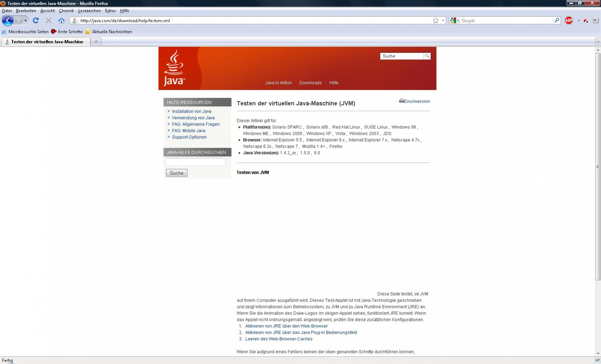Open the Chronik menu
The width and height of the screenshot is (601, 364).
66,11
